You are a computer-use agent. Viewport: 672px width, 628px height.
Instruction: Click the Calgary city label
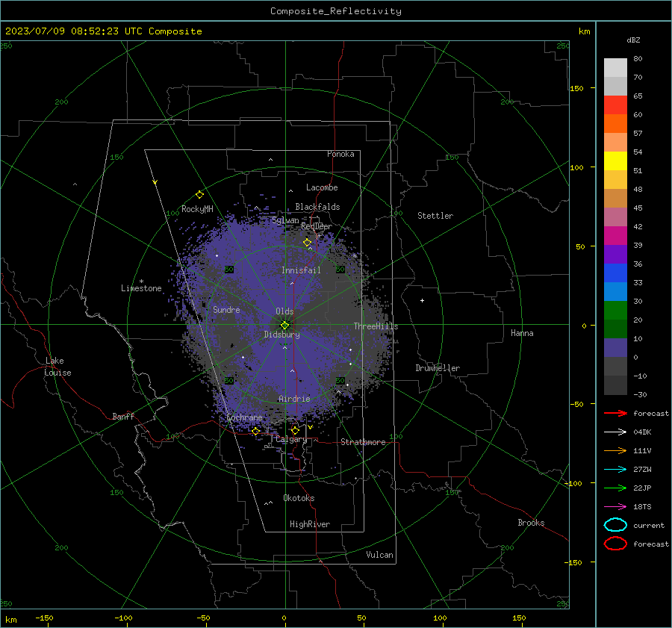(291, 439)
